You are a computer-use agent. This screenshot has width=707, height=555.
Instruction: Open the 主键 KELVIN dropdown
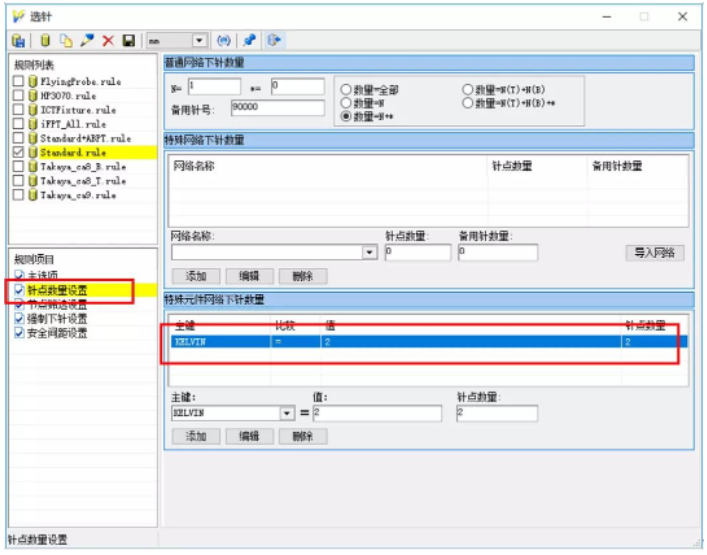pos(287,413)
